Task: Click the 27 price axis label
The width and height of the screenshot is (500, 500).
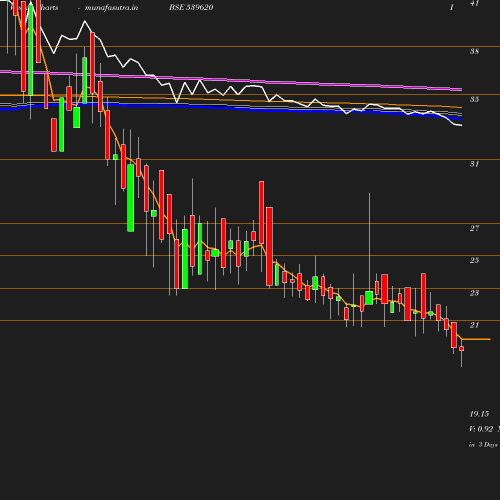Action: pyautogui.click(x=474, y=228)
